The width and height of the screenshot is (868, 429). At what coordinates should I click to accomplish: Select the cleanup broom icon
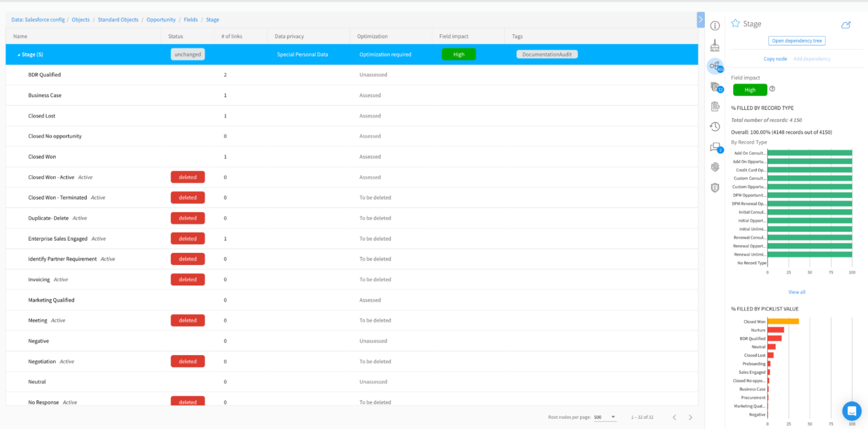(715, 45)
